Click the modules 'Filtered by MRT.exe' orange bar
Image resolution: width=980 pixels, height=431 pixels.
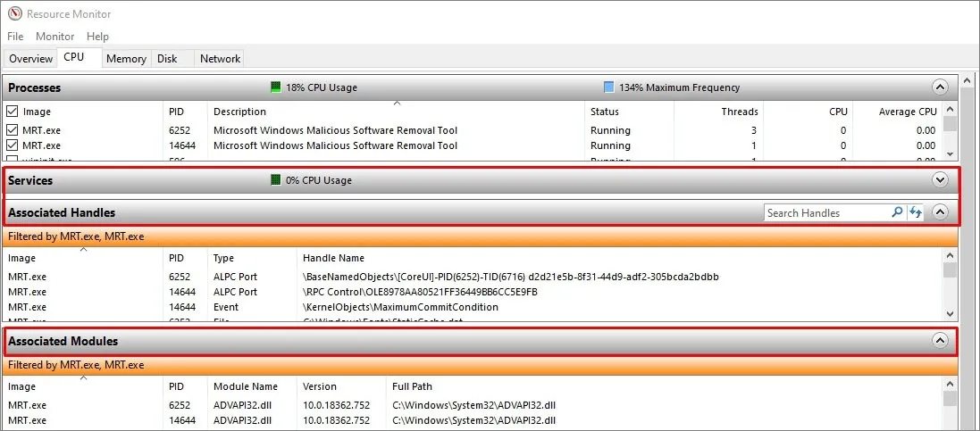pos(481,365)
